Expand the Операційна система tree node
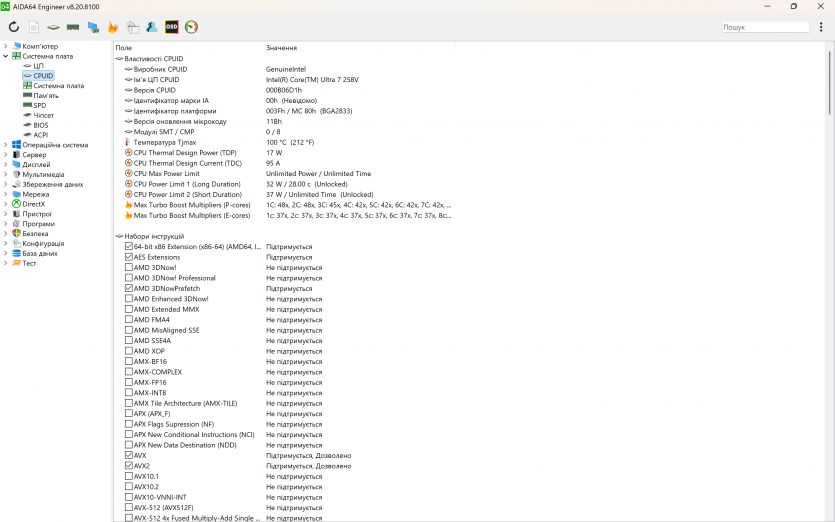The width and height of the screenshot is (835, 522). [5, 145]
